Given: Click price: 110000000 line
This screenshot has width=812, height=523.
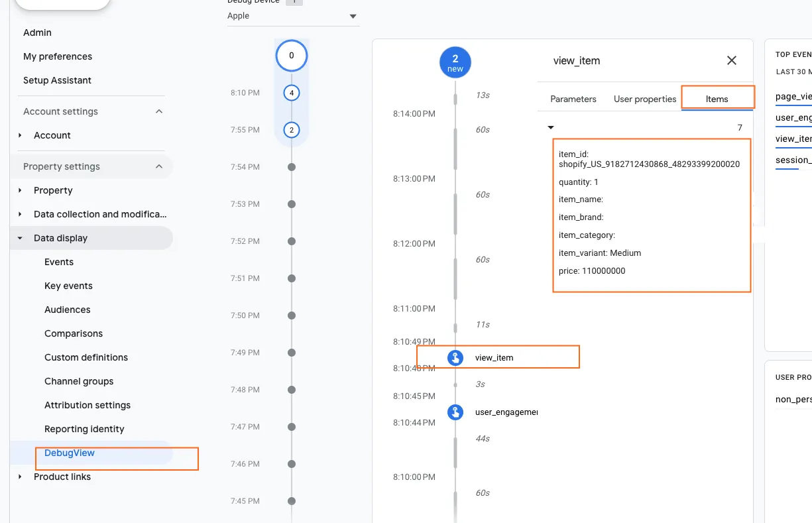Looking at the screenshot, I should (592, 270).
